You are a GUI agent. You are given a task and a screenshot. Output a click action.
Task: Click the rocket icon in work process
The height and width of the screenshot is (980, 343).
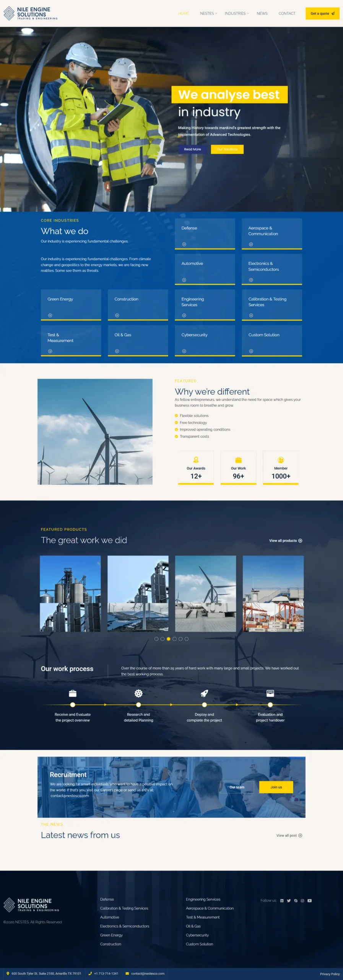point(204,693)
